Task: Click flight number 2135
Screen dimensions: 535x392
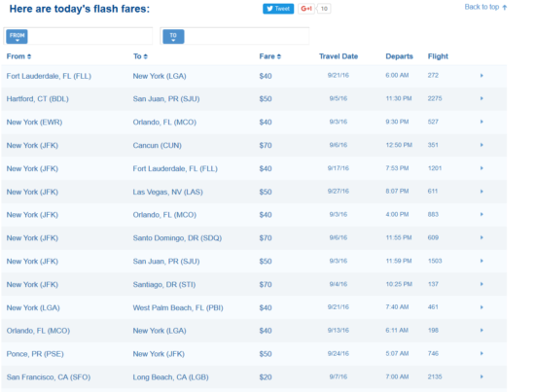Action: click(x=435, y=376)
